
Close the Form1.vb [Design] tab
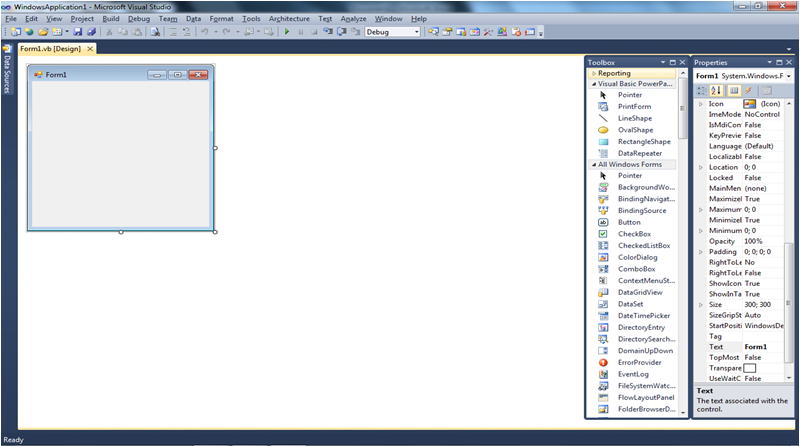coord(90,49)
